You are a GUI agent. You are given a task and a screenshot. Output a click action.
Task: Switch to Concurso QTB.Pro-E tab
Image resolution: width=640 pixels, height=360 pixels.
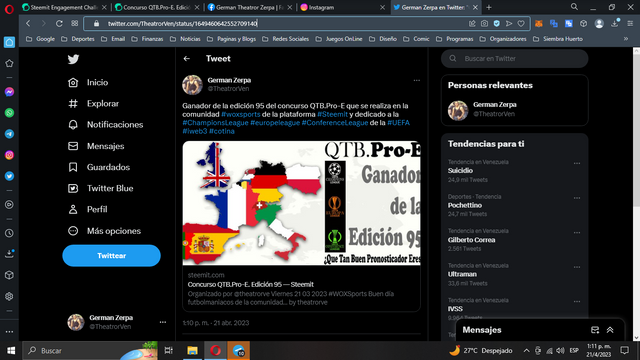(x=157, y=7)
